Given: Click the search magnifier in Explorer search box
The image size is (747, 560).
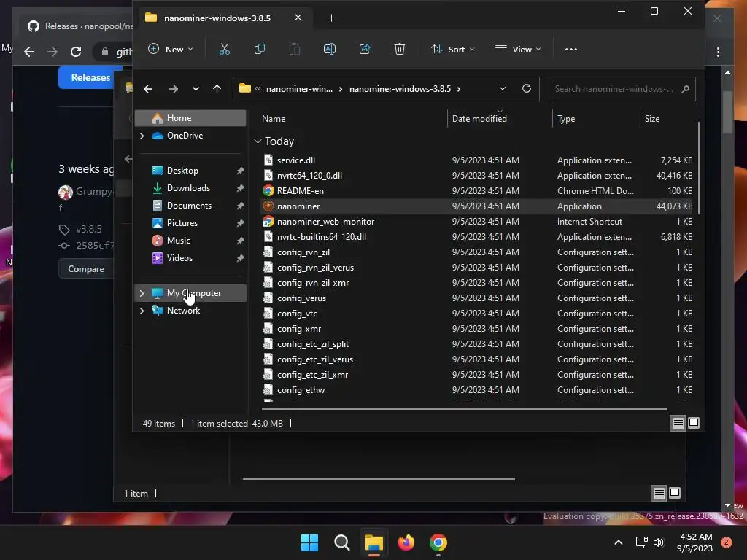Looking at the screenshot, I should [685, 89].
